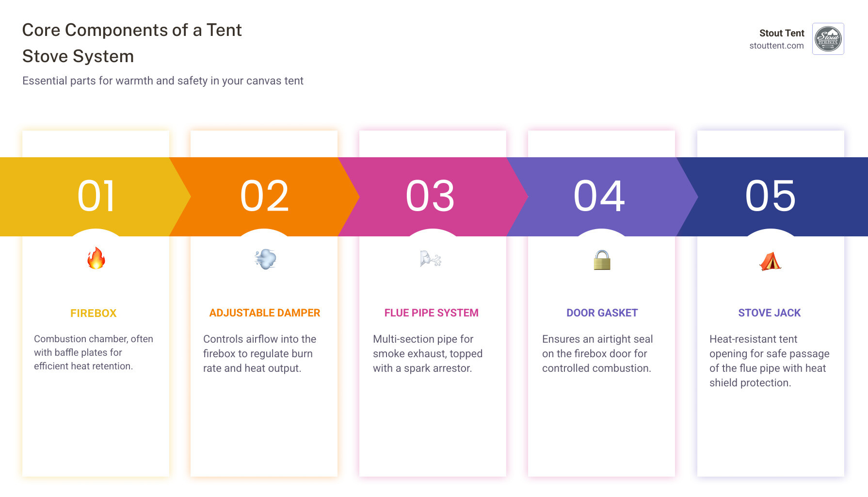Click the padlock icon under step 04
The width and height of the screenshot is (868, 497).
pyautogui.click(x=602, y=260)
